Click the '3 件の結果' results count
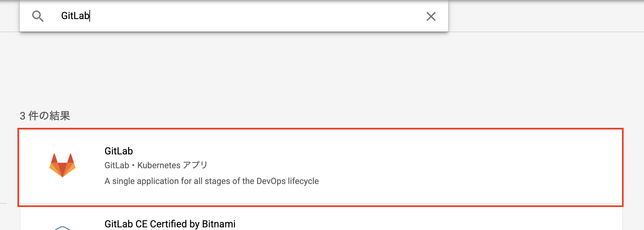 coord(45,116)
